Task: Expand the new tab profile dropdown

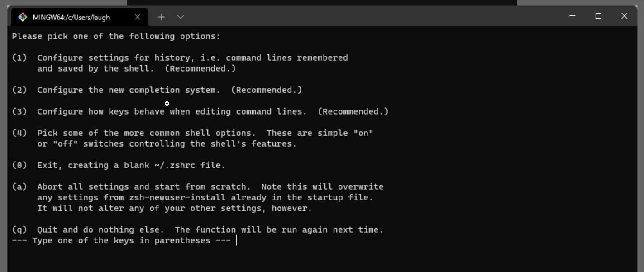Action: 181,17
